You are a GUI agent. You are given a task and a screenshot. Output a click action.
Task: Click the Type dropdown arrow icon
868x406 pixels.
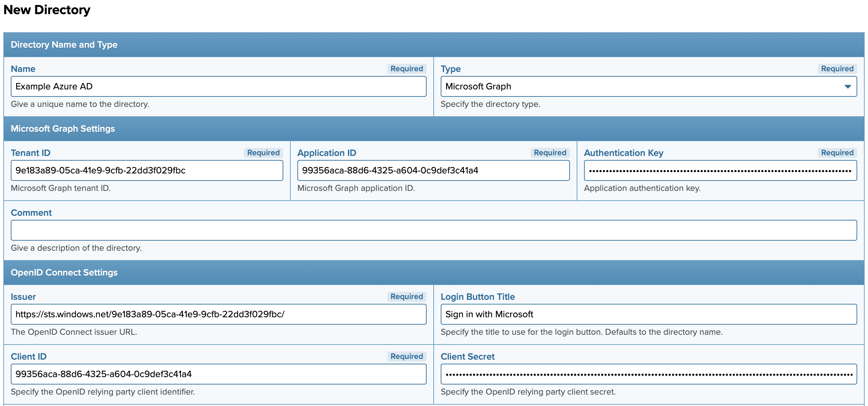pos(848,86)
